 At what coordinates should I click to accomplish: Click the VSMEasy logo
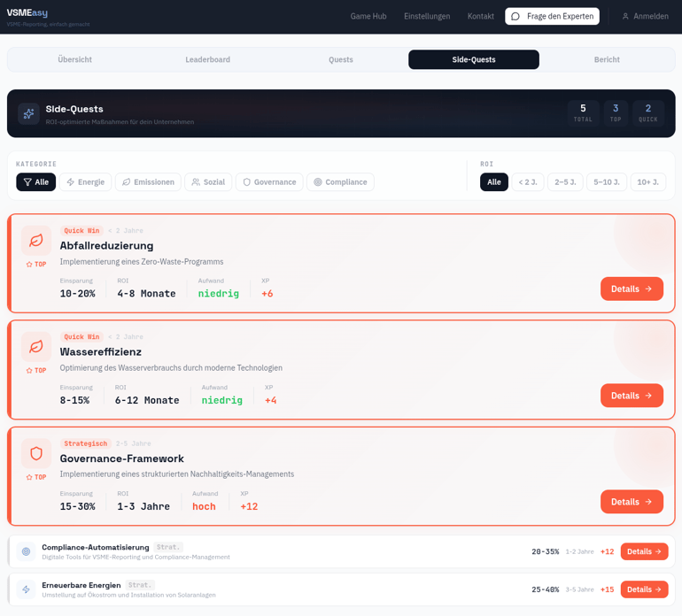(27, 13)
